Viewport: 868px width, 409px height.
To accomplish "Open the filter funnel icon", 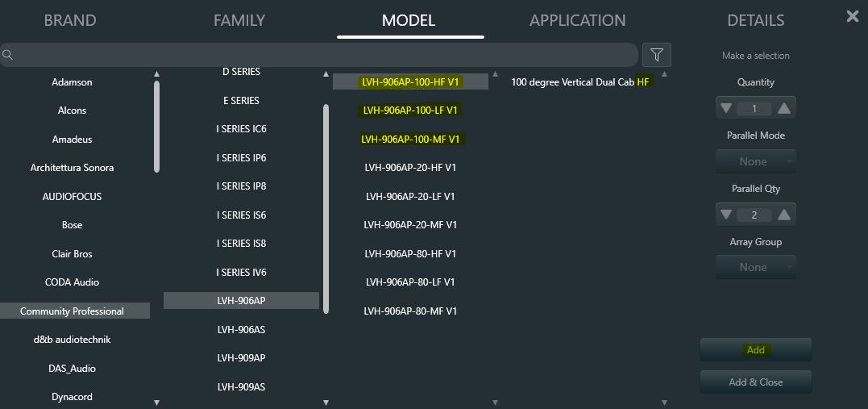I will [x=657, y=55].
